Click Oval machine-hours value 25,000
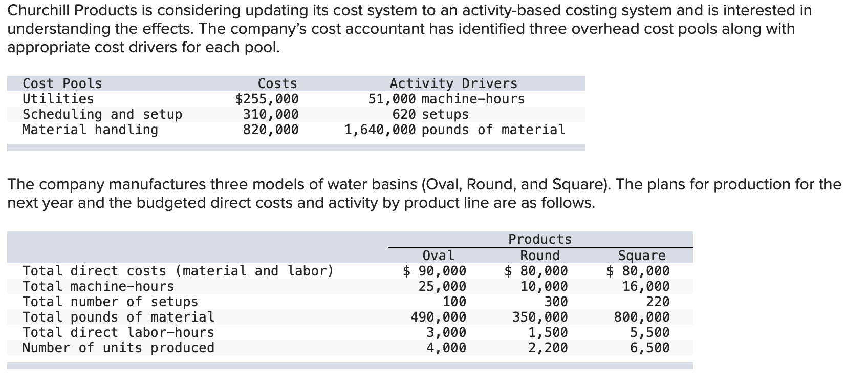 pyautogui.click(x=443, y=286)
